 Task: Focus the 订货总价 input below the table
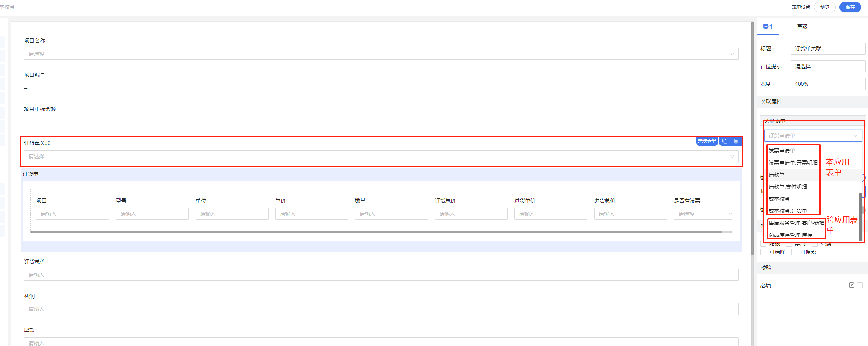pos(381,275)
